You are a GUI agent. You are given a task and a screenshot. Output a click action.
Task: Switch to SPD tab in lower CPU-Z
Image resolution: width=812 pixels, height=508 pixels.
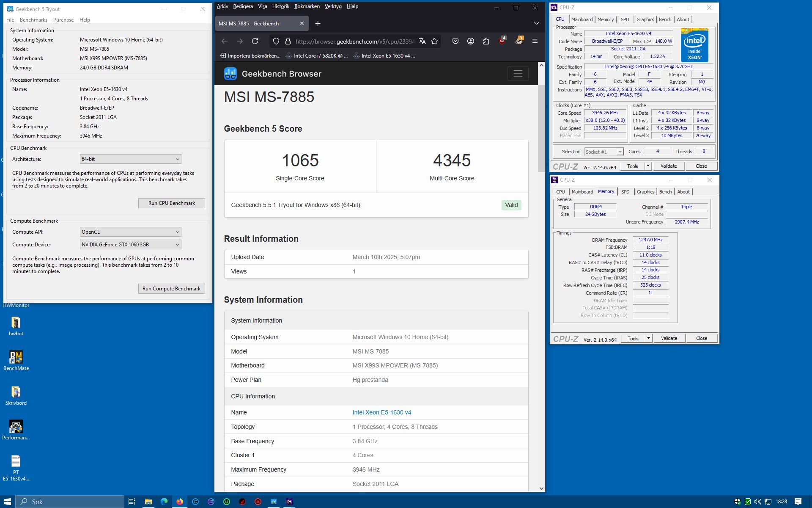coord(625,192)
